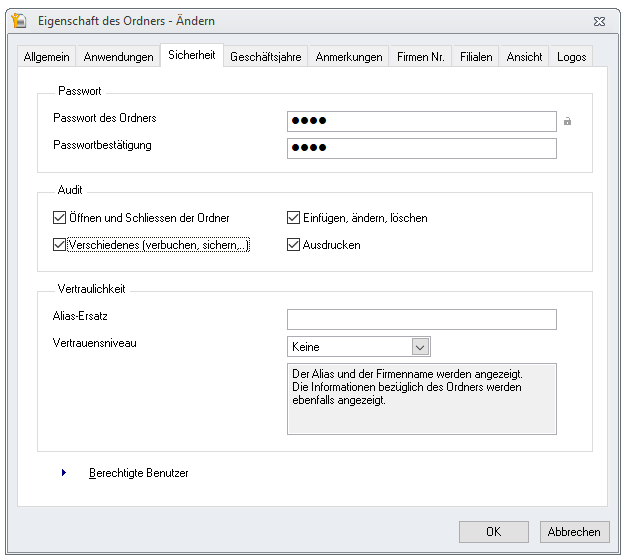
Task: Show the Ansicht tab
Action: pyautogui.click(x=524, y=57)
